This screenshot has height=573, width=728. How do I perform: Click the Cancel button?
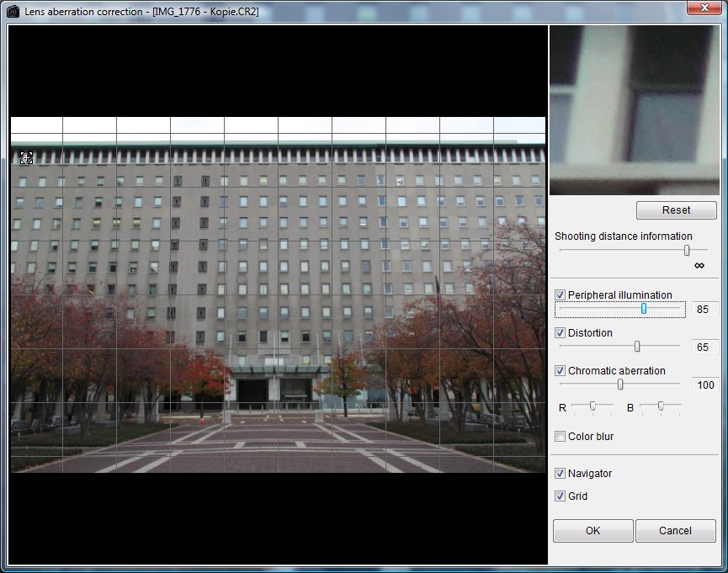pyautogui.click(x=675, y=531)
